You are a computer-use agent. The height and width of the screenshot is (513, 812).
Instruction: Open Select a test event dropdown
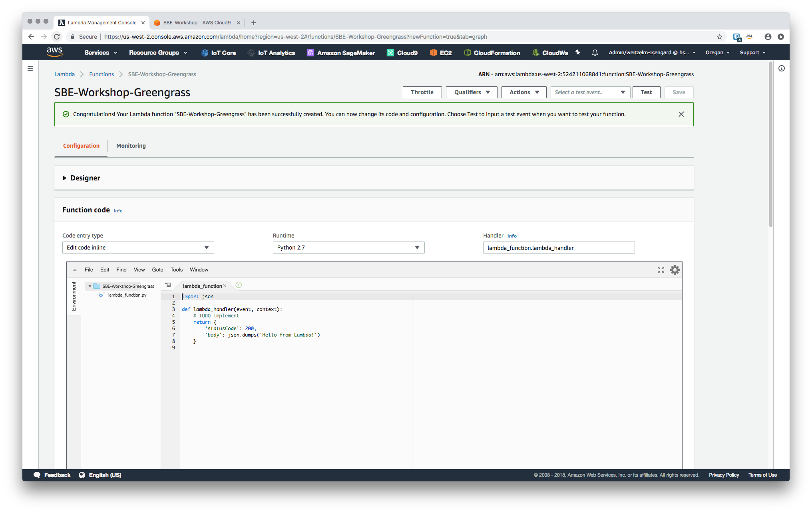[590, 92]
